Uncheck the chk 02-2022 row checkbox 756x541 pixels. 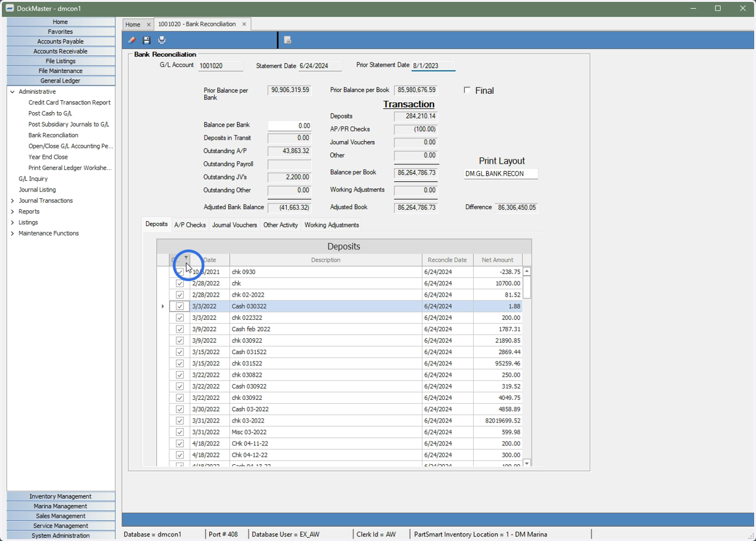click(x=180, y=295)
